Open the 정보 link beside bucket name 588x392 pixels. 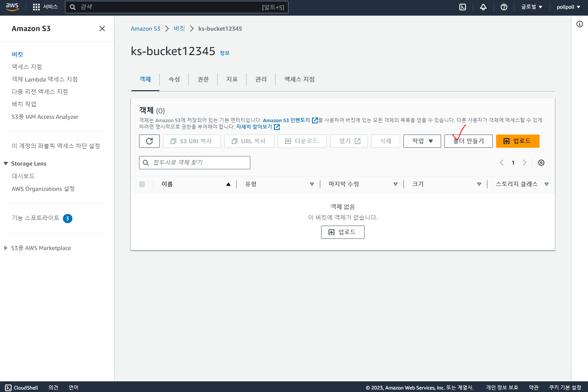[x=225, y=53]
